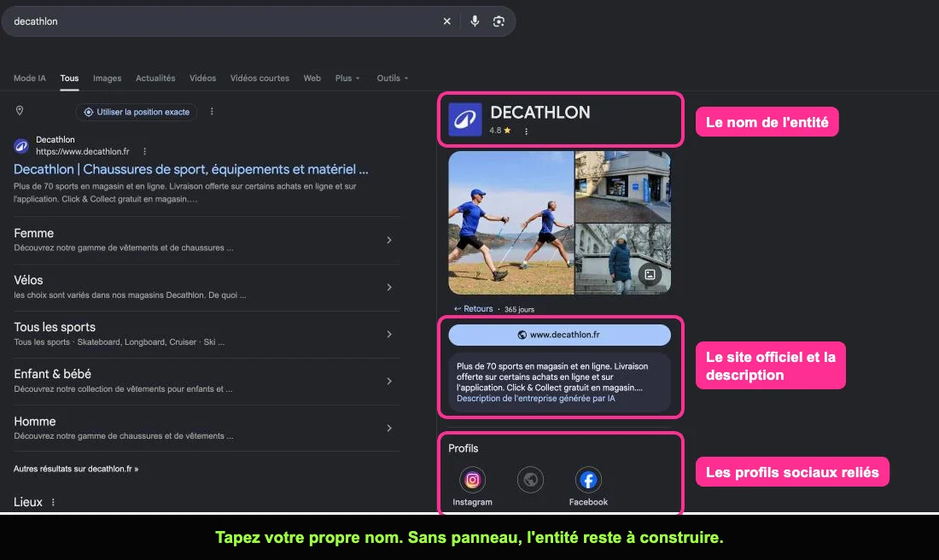
Task: Open the globe website profile icon
Action: tap(530, 480)
